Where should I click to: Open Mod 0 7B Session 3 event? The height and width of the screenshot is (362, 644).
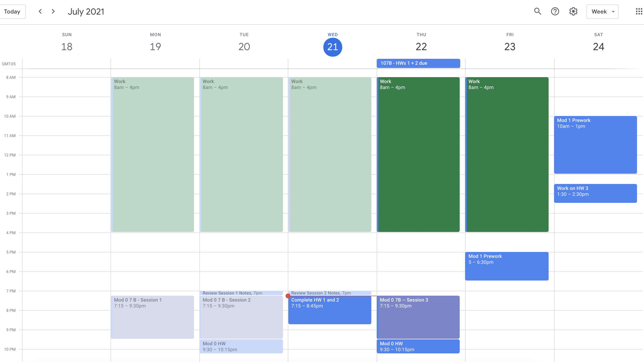418,317
